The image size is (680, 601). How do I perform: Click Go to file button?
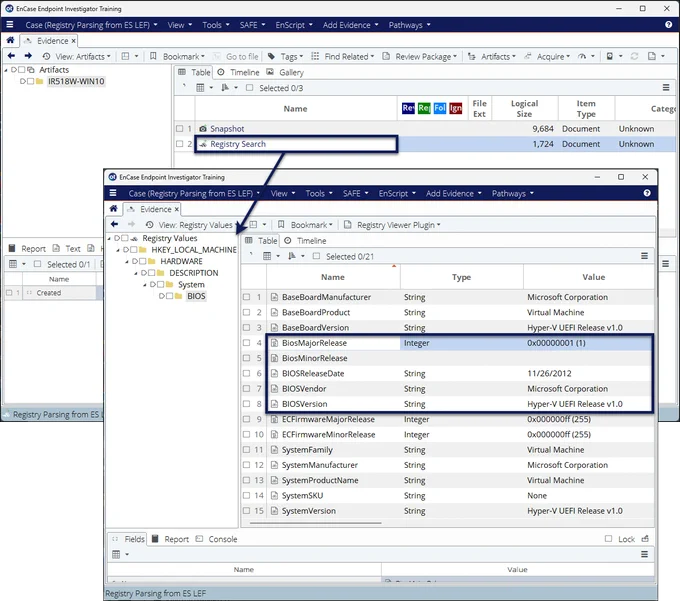(x=235, y=56)
